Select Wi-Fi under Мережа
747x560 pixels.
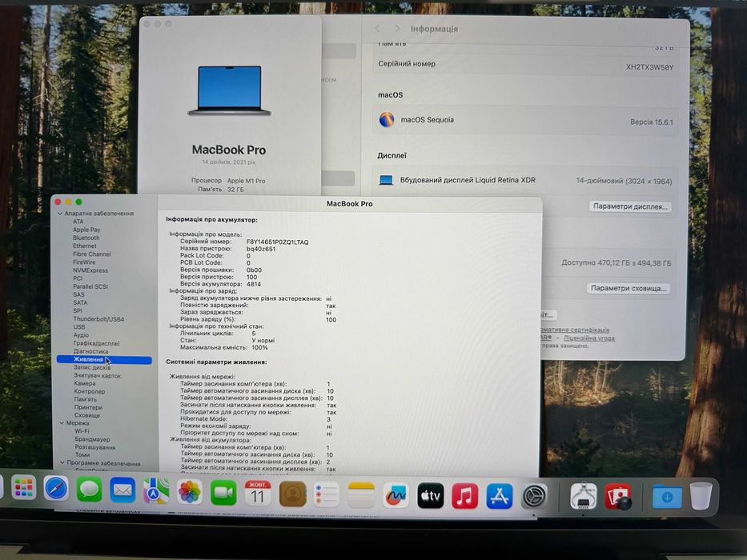pos(82,431)
